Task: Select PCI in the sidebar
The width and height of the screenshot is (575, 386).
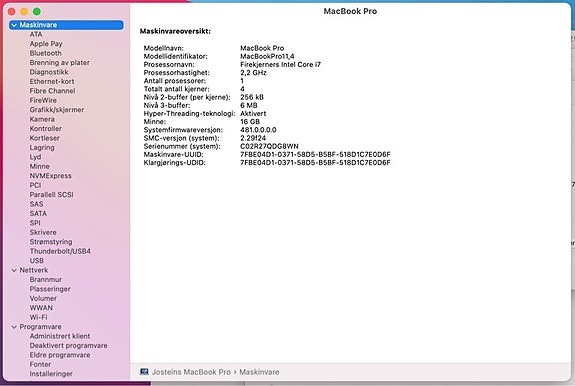Action: click(x=35, y=185)
